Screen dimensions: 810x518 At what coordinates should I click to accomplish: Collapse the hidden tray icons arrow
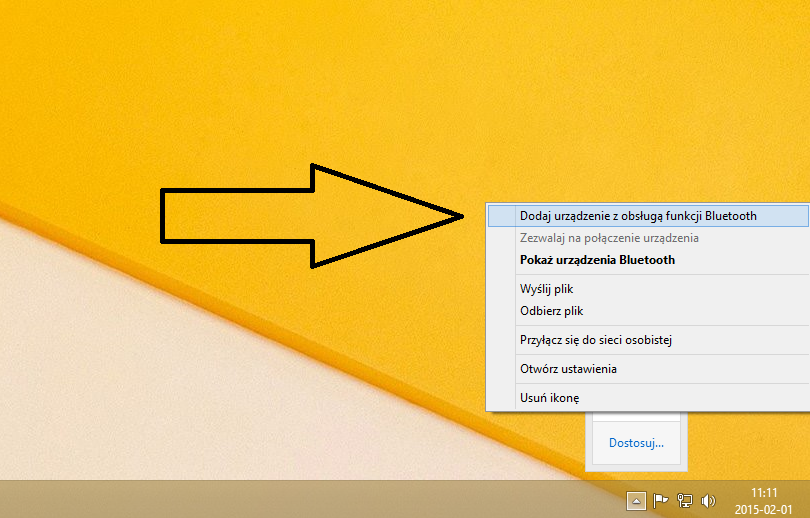tap(636, 501)
